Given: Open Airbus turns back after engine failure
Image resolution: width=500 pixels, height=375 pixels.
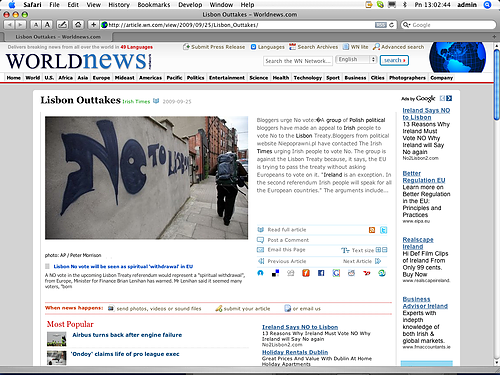Looking at the screenshot, I should click(x=127, y=335).
